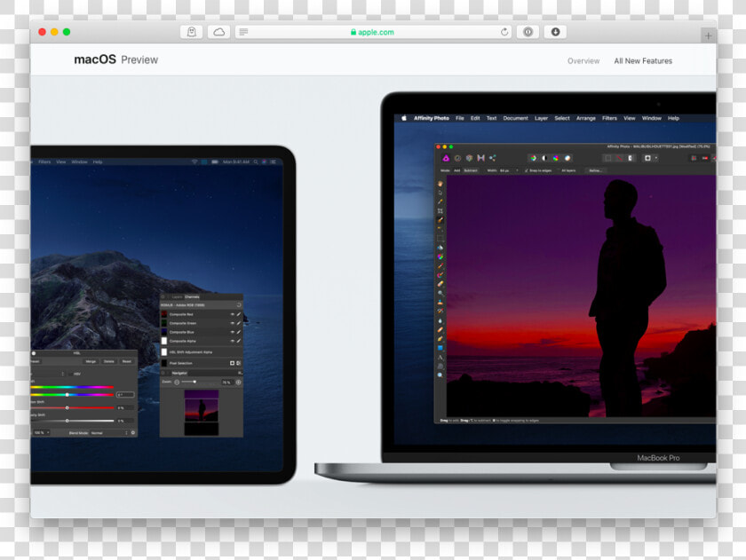This screenshot has width=746, height=560.
Task: Apply Auto Contrast from the toolbar
Action: click(x=544, y=158)
